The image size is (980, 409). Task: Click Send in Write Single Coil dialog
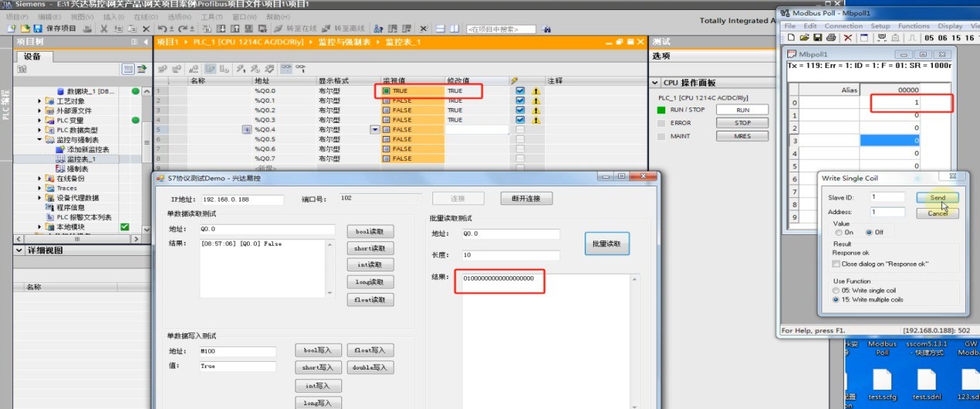(937, 198)
